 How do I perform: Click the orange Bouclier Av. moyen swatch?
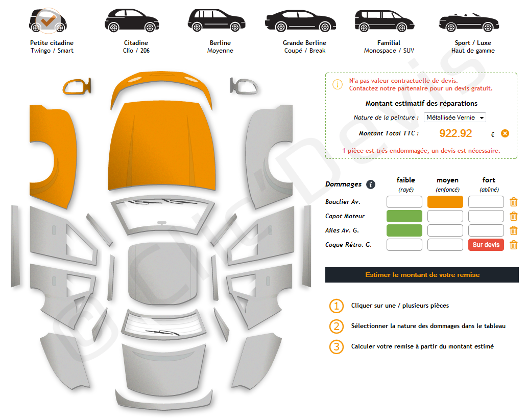445,202
